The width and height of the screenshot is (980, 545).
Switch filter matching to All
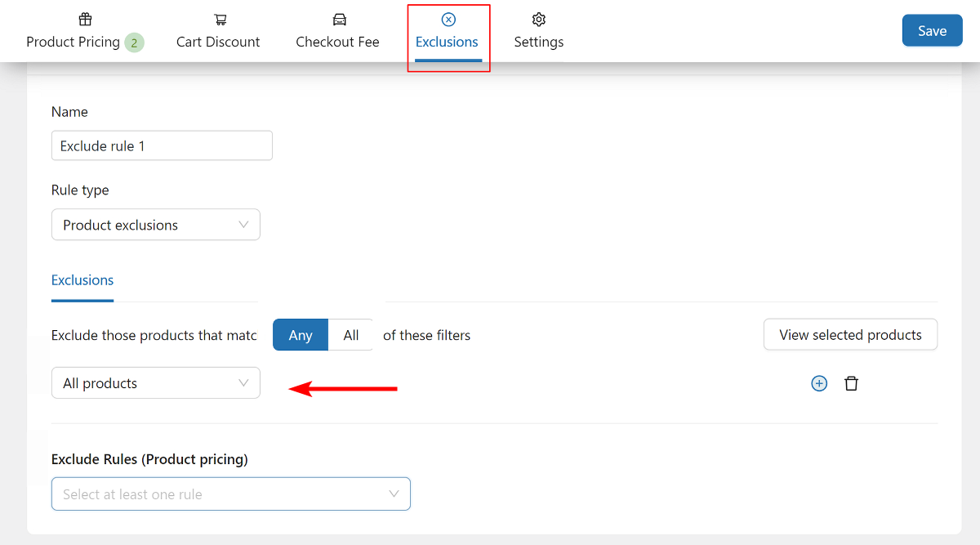pos(351,335)
